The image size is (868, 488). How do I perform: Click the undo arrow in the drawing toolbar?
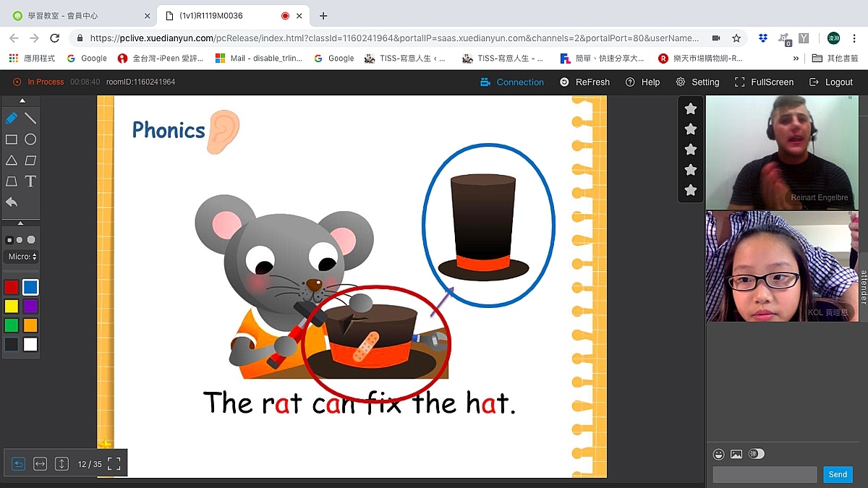(12, 202)
